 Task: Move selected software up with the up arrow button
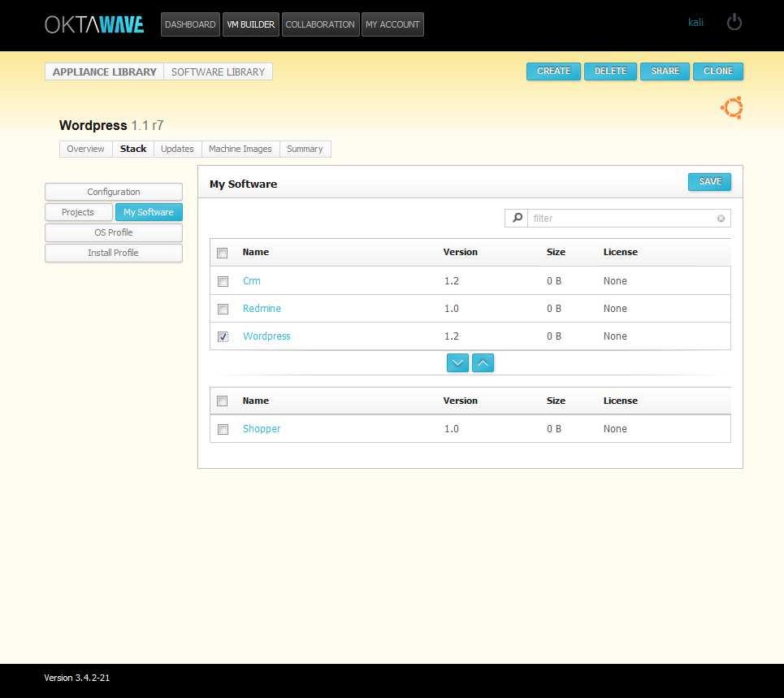pos(483,363)
